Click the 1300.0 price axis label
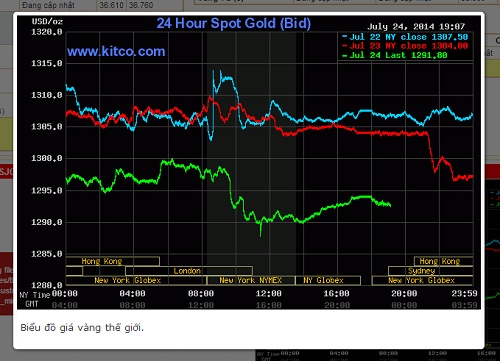The image size is (500, 361). pos(47,158)
